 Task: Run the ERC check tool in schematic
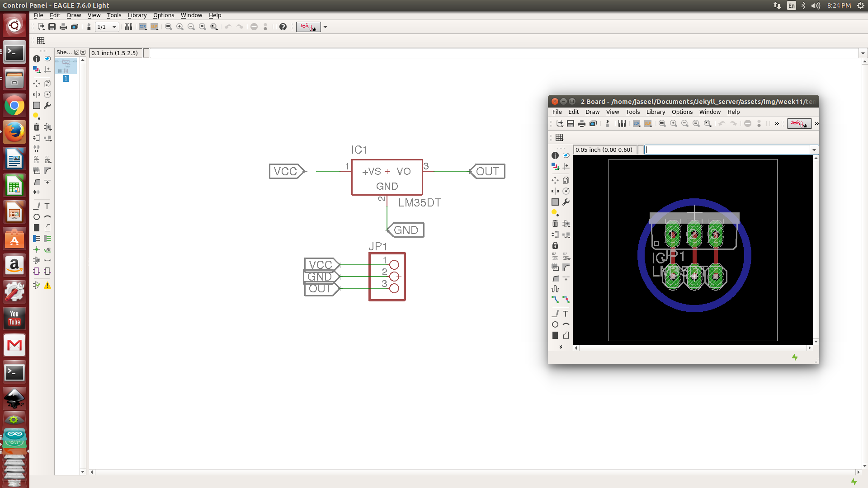click(37, 285)
